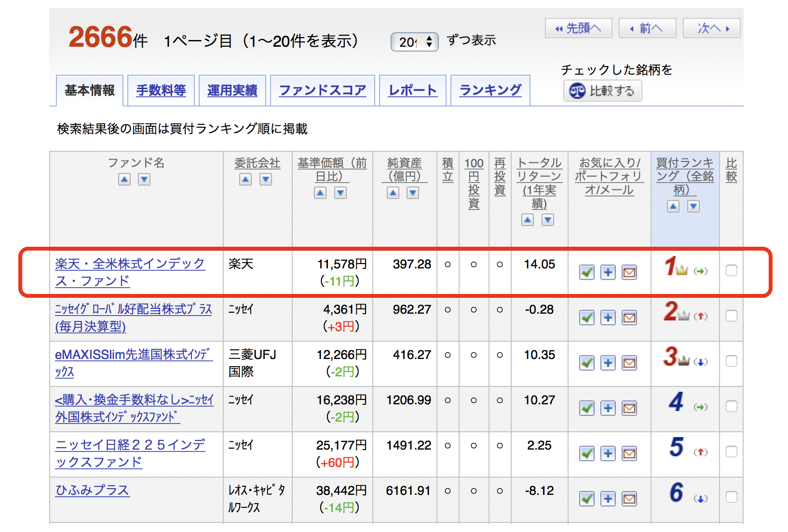This screenshot has height=532, width=788.
Task: Click mail icon in ニッセイグローバル好配当 row
Action: 629,318
